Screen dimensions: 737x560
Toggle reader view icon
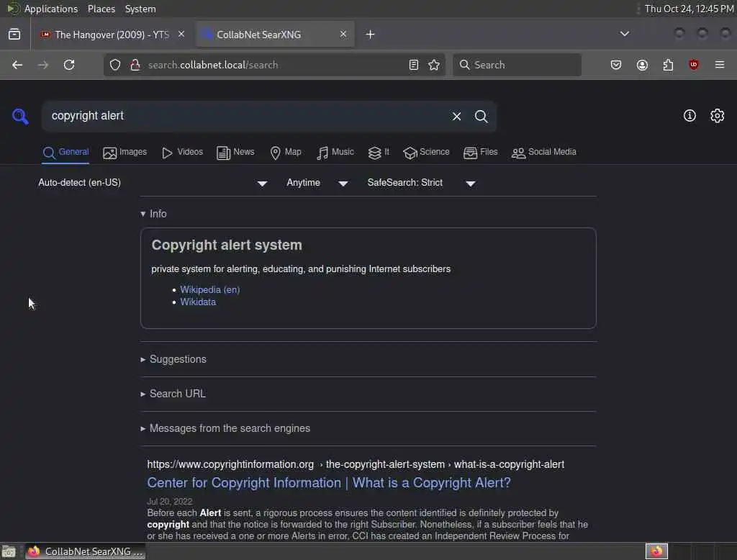pyautogui.click(x=414, y=65)
